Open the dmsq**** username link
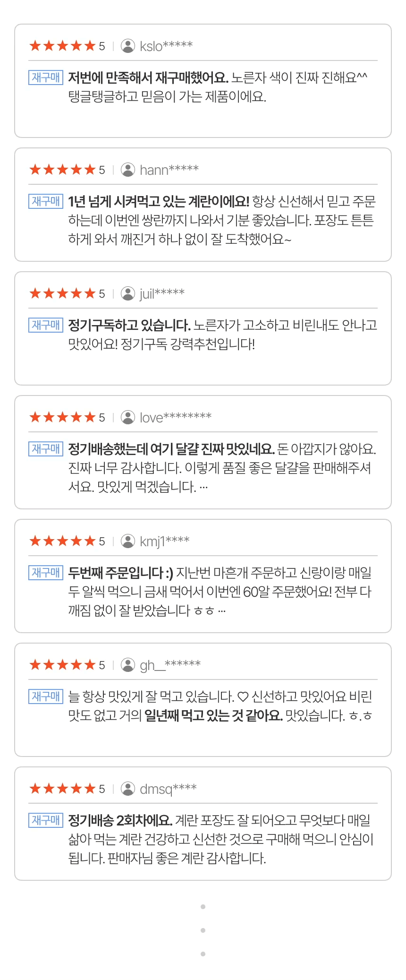406x980 pixels. [x=168, y=789]
